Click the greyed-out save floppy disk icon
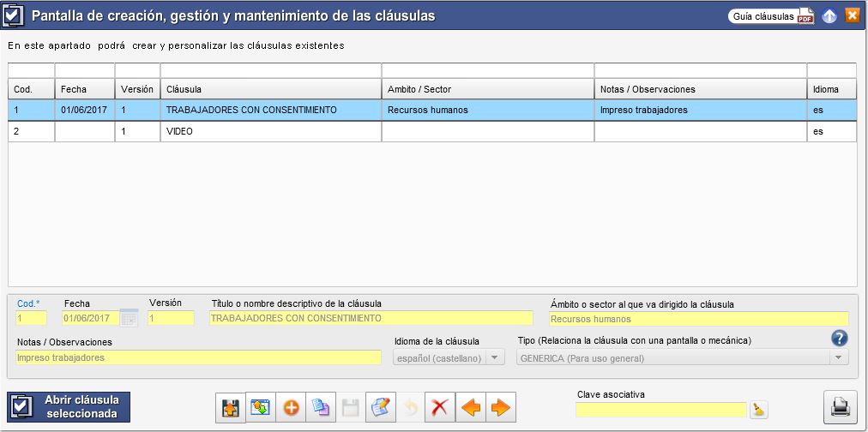868x432 pixels. [351, 408]
